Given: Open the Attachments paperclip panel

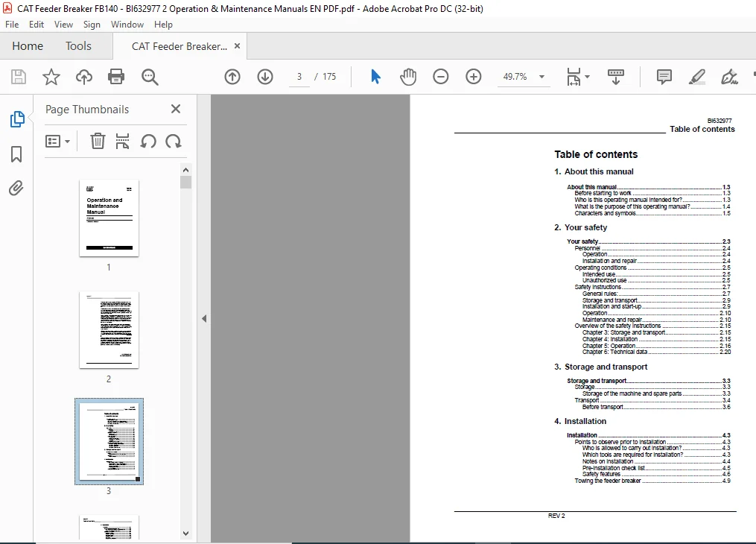Looking at the screenshot, I should coord(16,188).
